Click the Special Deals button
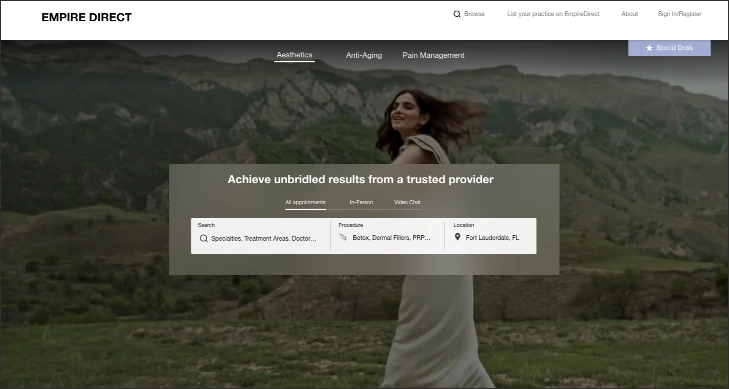Screen dimensions: 729x389 click(x=669, y=48)
